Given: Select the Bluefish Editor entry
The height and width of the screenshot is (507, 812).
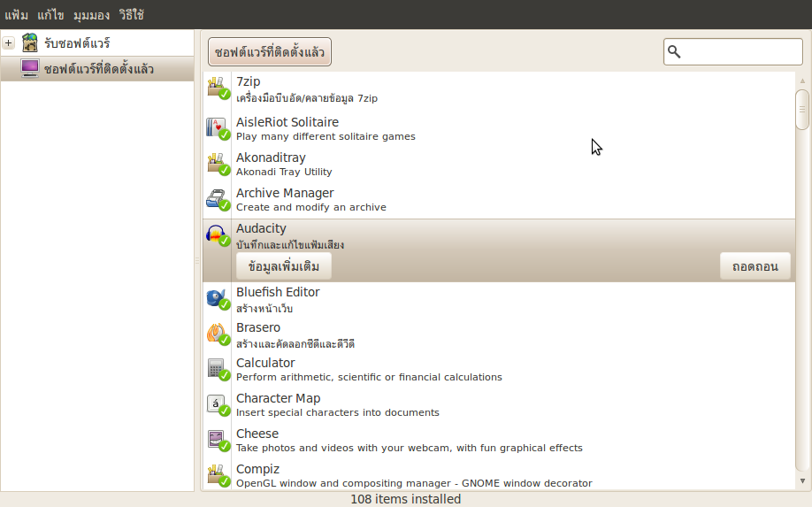Looking at the screenshot, I should click(x=499, y=299).
